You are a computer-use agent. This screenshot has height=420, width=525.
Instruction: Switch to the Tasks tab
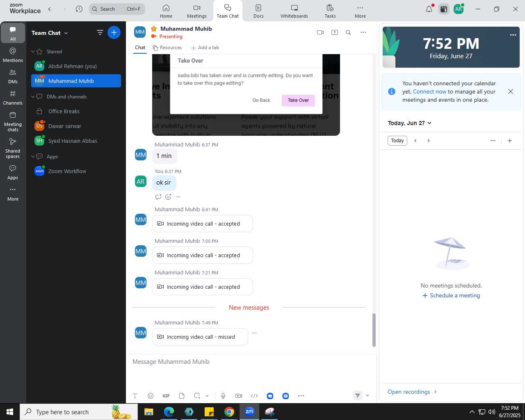pyautogui.click(x=330, y=11)
